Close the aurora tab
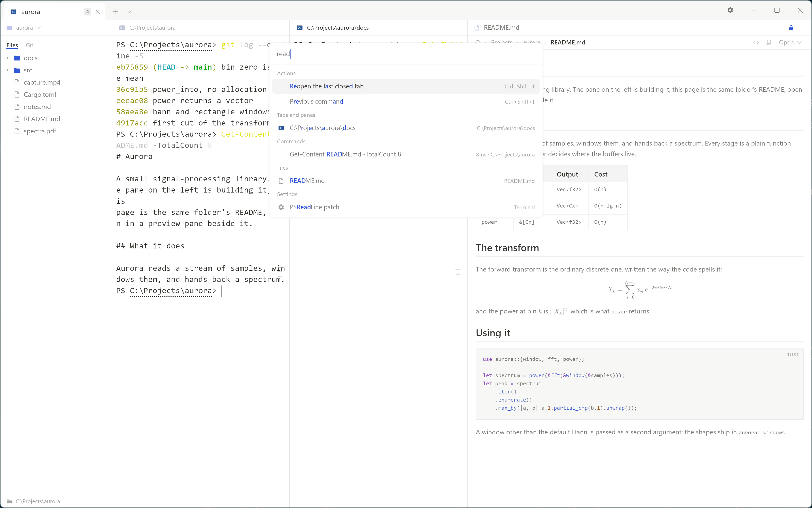This screenshot has width=812, height=508. 98,12
